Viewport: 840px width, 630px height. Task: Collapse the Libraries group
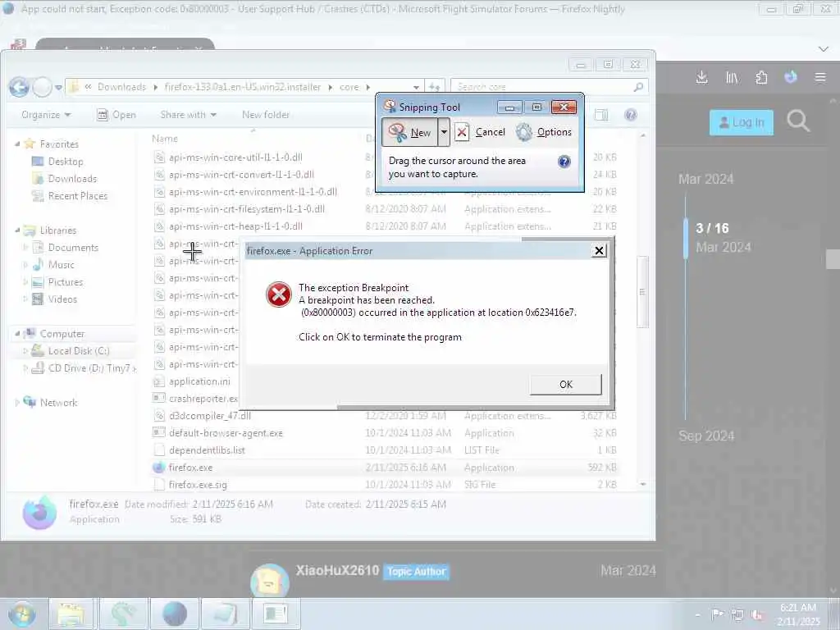(17, 231)
